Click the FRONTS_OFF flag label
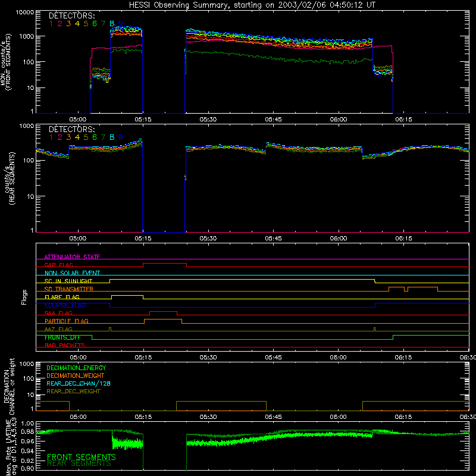Viewport: 476px width, 476px height. point(62,337)
